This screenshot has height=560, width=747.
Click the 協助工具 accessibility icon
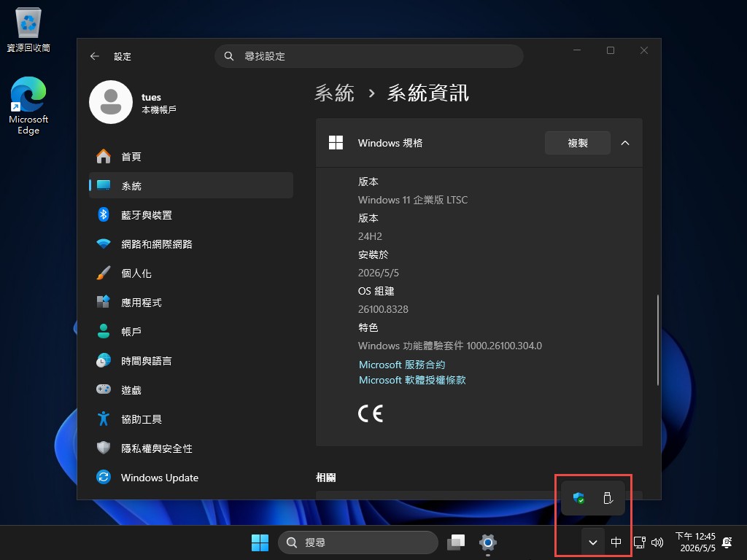point(104,419)
